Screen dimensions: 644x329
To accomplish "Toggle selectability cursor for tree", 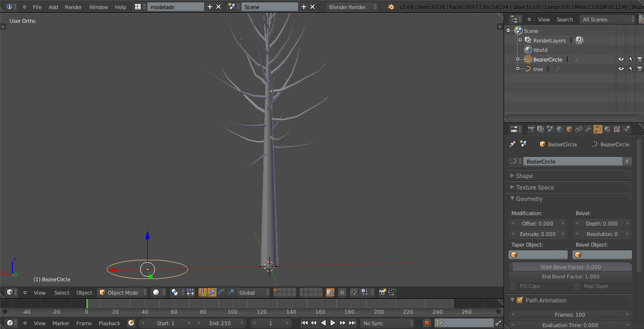I will pos(631,69).
